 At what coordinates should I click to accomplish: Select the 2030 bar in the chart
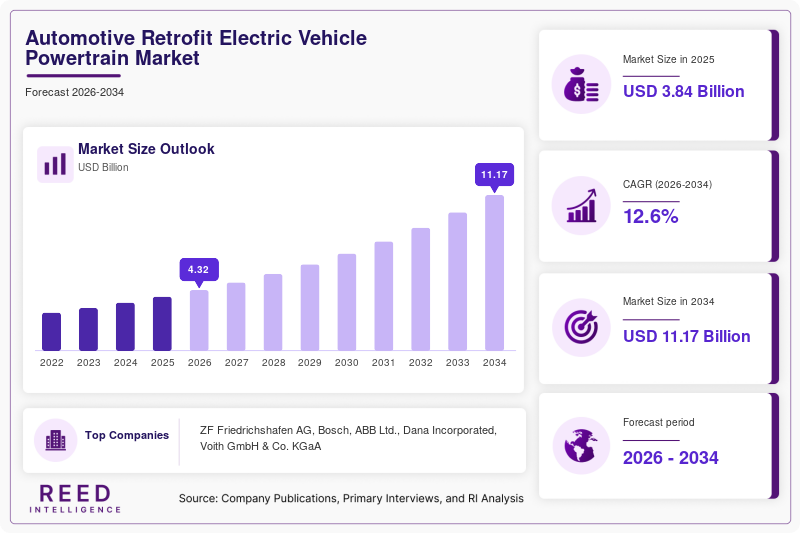[x=347, y=302]
